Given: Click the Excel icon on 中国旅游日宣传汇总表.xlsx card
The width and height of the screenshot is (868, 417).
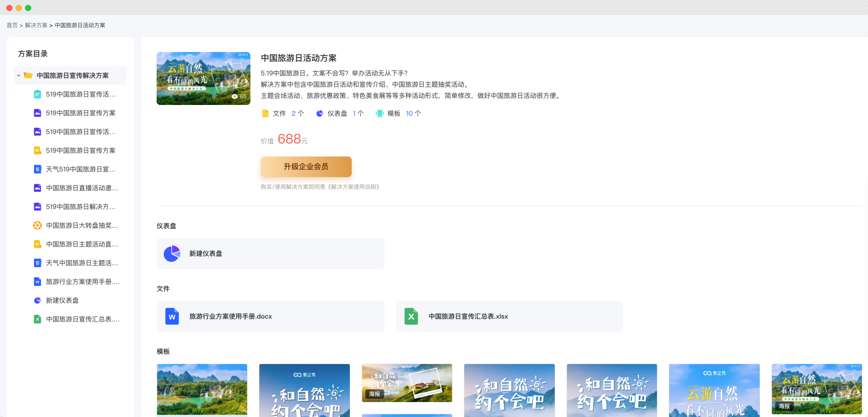Looking at the screenshot, I should click(x=411, y=316).
